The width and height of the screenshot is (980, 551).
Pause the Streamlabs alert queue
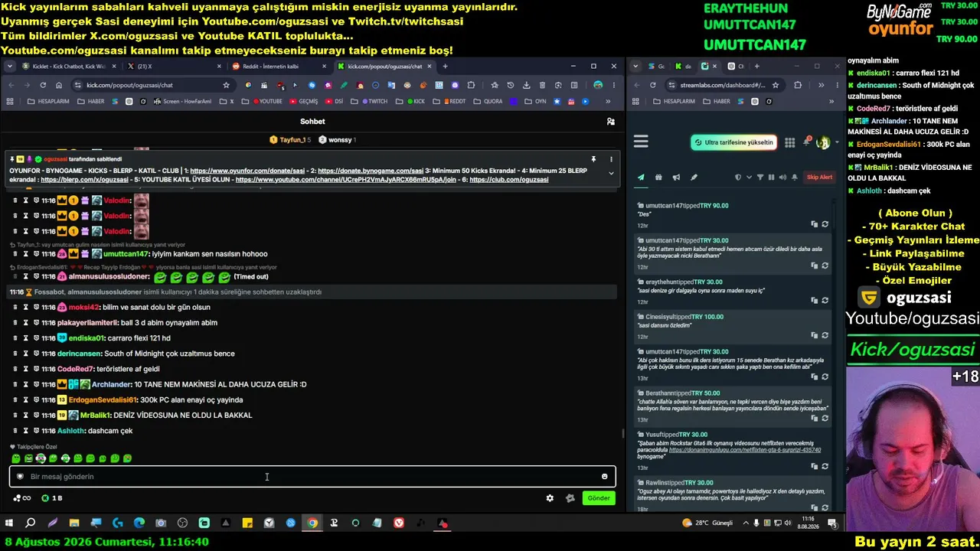point(771,178)
